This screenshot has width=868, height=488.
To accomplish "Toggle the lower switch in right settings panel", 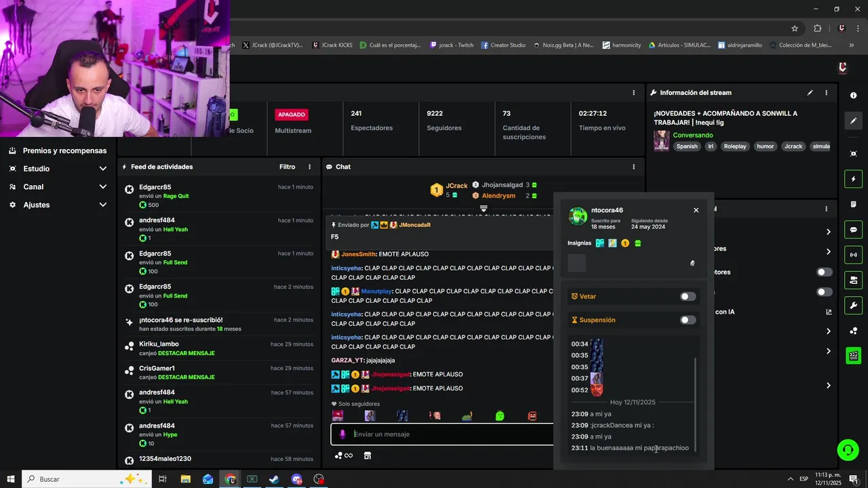I will (x=825, y=292).
